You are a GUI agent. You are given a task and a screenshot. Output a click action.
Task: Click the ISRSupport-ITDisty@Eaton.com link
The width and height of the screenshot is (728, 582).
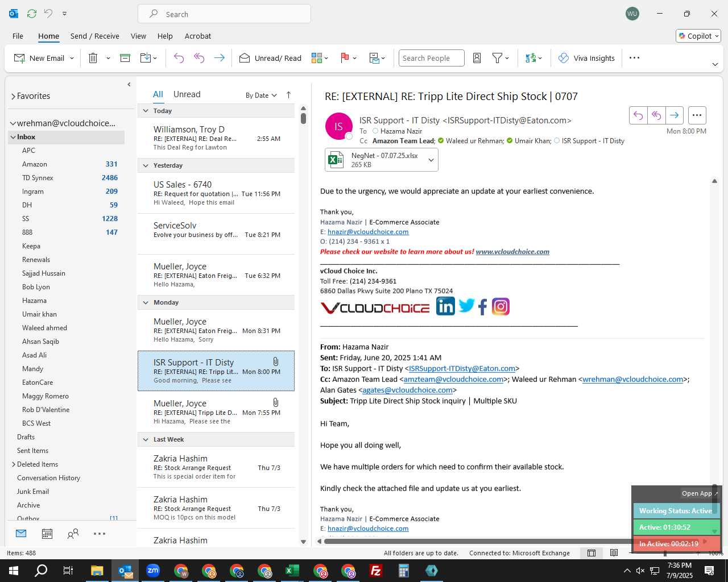(462, 368)
